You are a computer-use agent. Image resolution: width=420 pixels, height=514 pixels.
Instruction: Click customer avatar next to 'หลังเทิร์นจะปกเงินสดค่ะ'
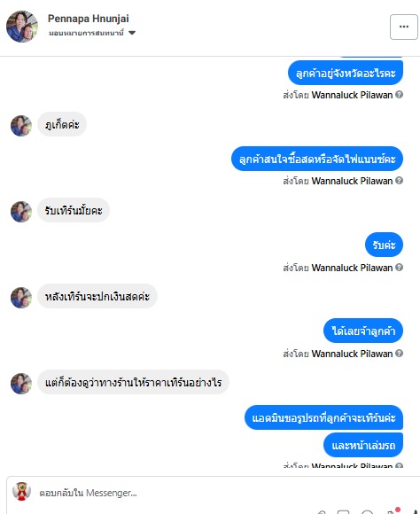click(x=21, y=298)
